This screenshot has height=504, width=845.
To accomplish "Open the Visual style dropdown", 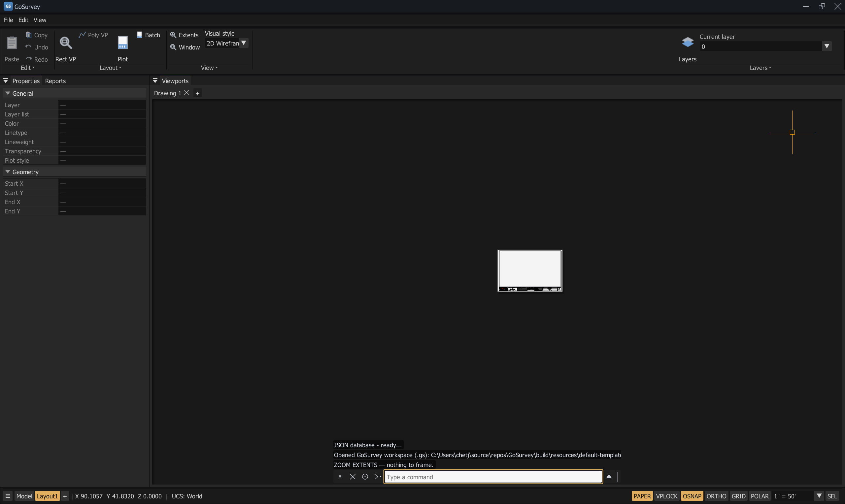I will pyautogui.click(x=226, y=43).
